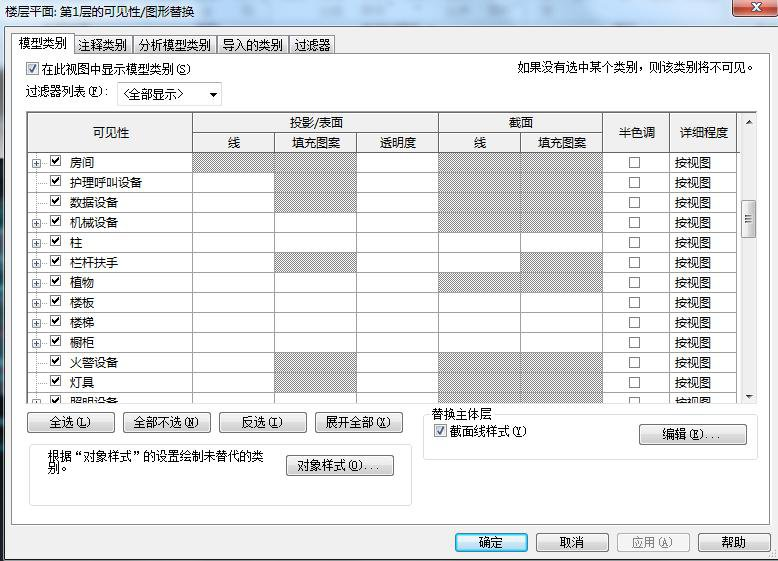Toggle visibility of 橱柜
This screenshot has height=561, width=778.
coord(56,341)
